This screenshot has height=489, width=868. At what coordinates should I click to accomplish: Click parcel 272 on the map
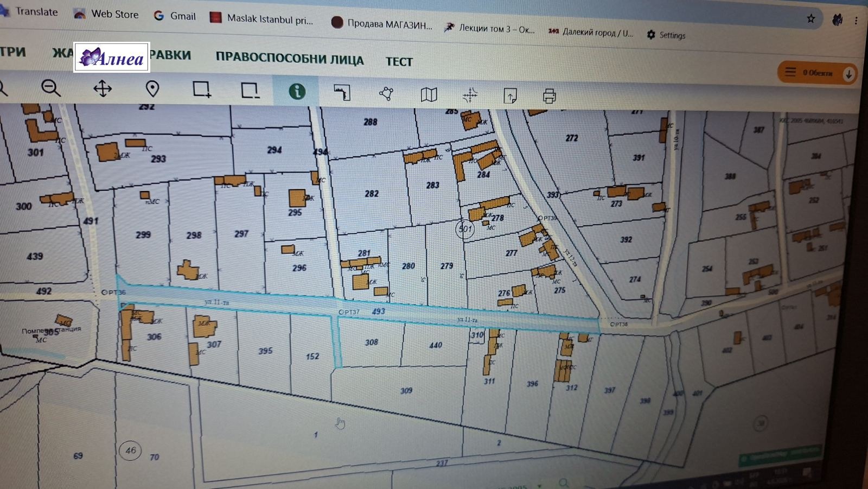[x=572, y=138]
